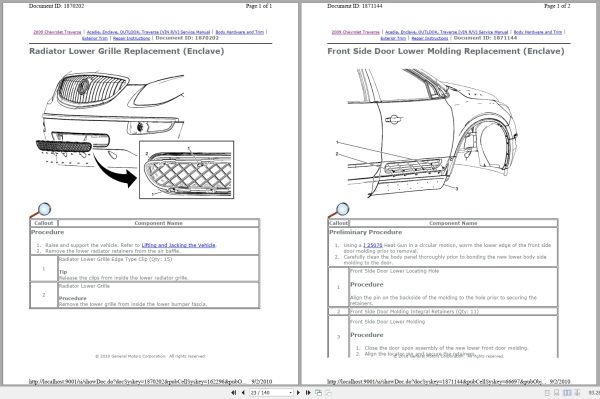Click 'Document ID: 1870202' at left page top
The width and height of the screenshot is (600, 399).
(x=57, y=6)
